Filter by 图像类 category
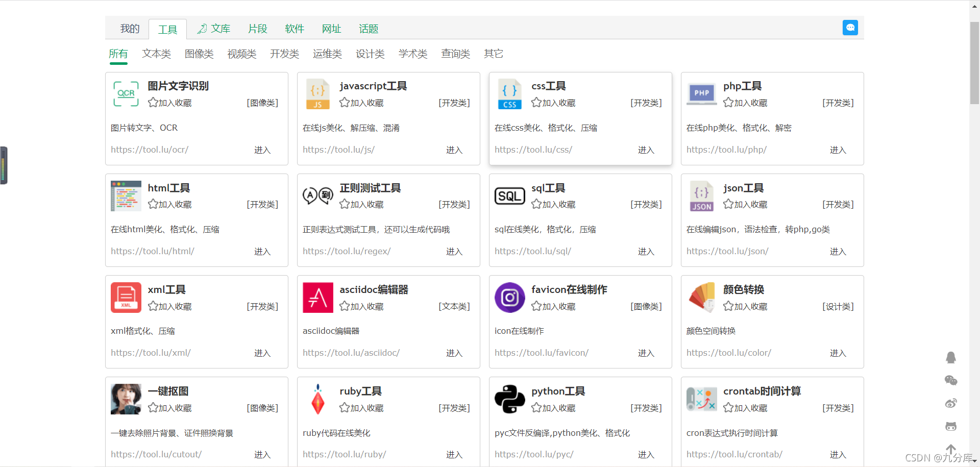The image size is (980, 467). coord(199,54)
